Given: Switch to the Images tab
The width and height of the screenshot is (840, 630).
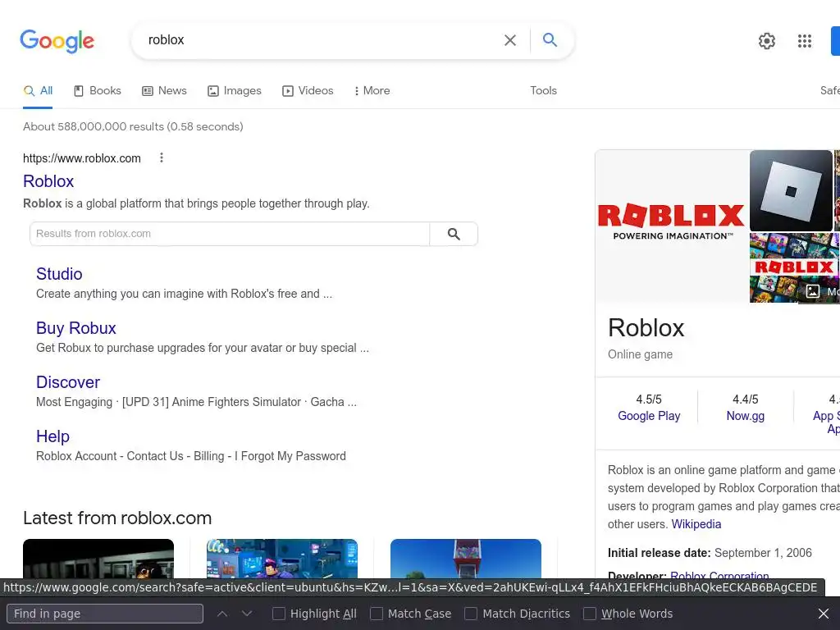Looking at the screenshot, I should [235, 90].
